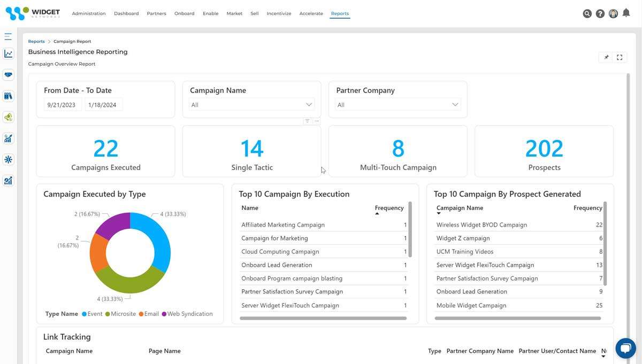Screen dimensions: 642x364
Task: Open the library books icon in the sidebar
Action: tap(7, 96)
